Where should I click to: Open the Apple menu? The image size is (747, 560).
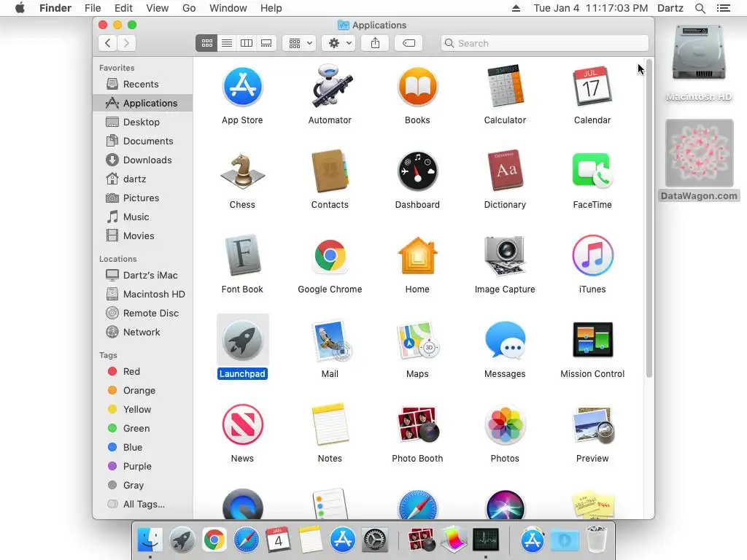click(x=20, y=8)
